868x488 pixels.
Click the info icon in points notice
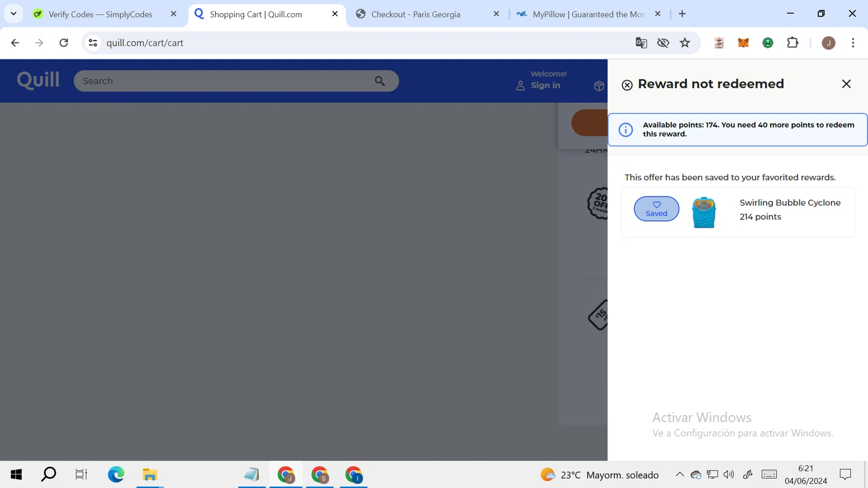(626, 130)
